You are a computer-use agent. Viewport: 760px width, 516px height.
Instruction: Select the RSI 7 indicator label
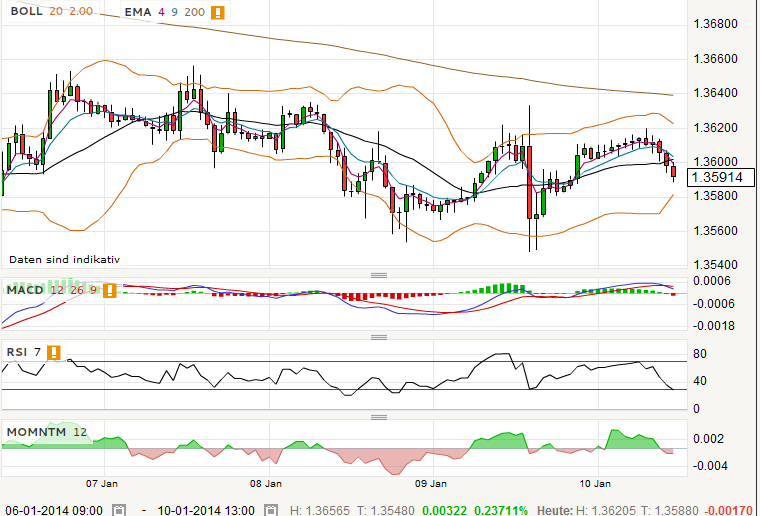[x=24, y=352]
